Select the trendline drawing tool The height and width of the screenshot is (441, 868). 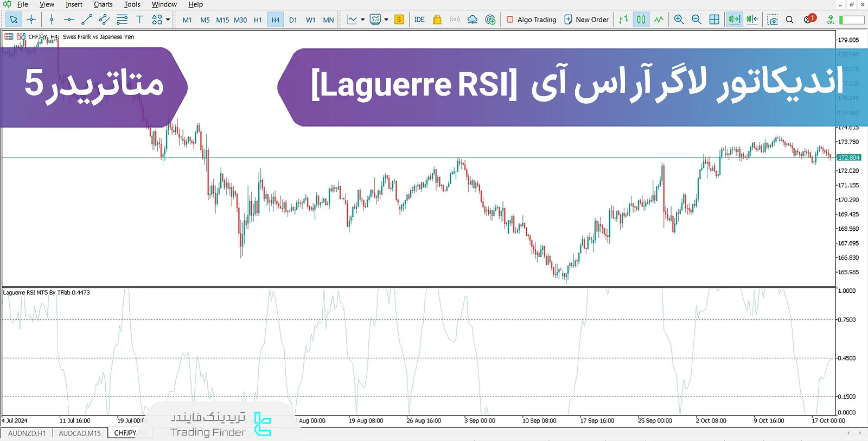point(87,20)
